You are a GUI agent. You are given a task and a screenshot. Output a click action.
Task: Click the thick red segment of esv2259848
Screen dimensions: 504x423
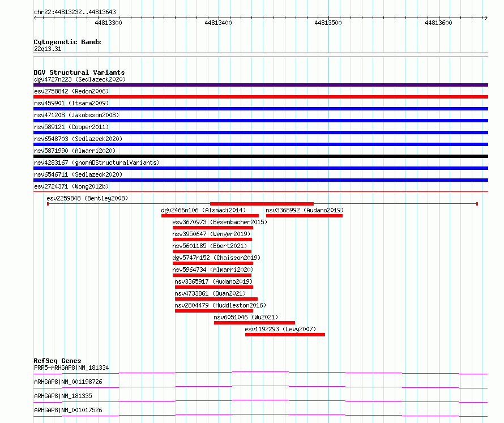[262, 204]
